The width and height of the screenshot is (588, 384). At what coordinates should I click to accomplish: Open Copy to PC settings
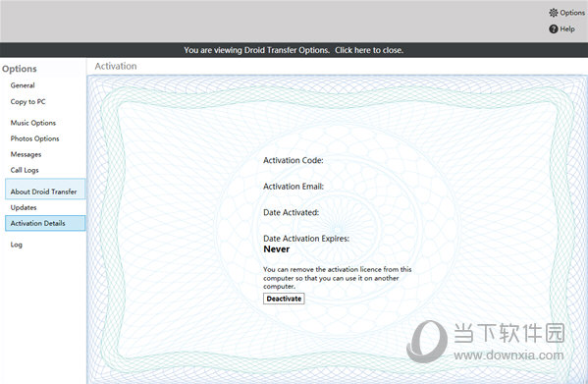point(27,101)
